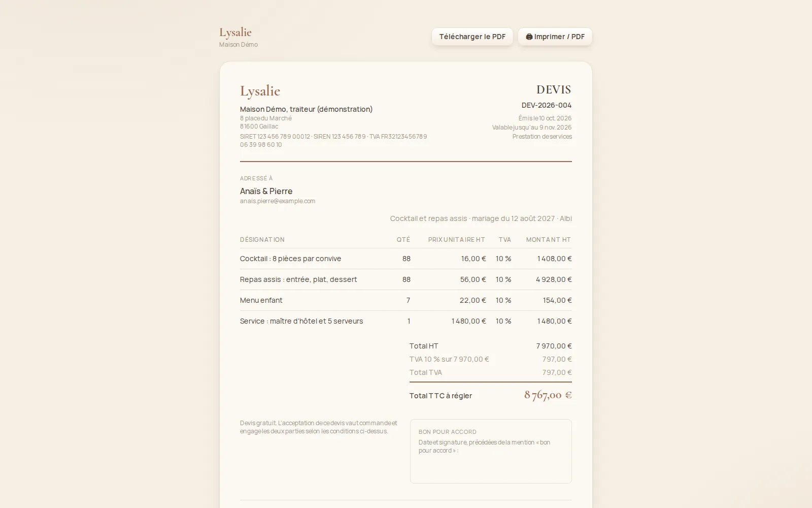Click the "Total TTC à régler" label

(x=441, y=396)
